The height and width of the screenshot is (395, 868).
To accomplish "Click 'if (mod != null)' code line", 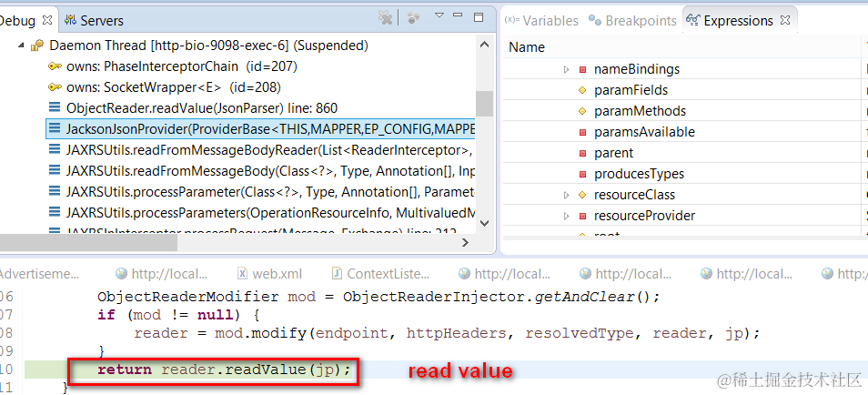I will (178, 315).
